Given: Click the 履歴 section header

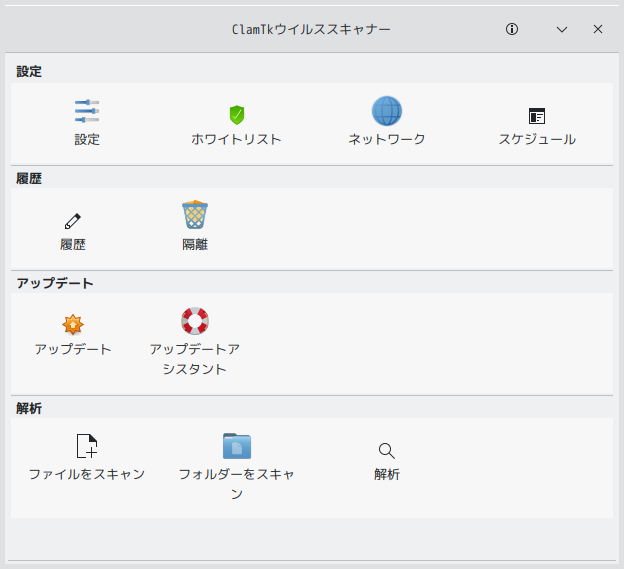Looking at the screenshot, I should [x=29, y=178].
